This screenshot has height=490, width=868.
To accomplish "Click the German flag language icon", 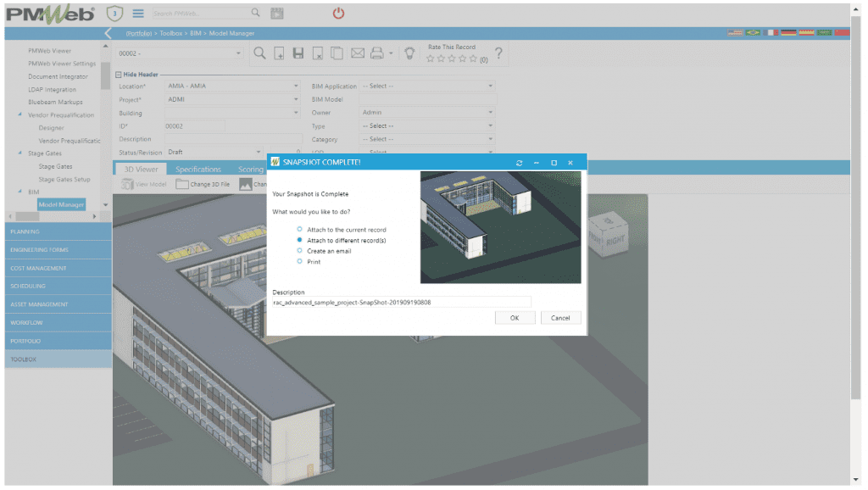I will (x=788, y=33).
